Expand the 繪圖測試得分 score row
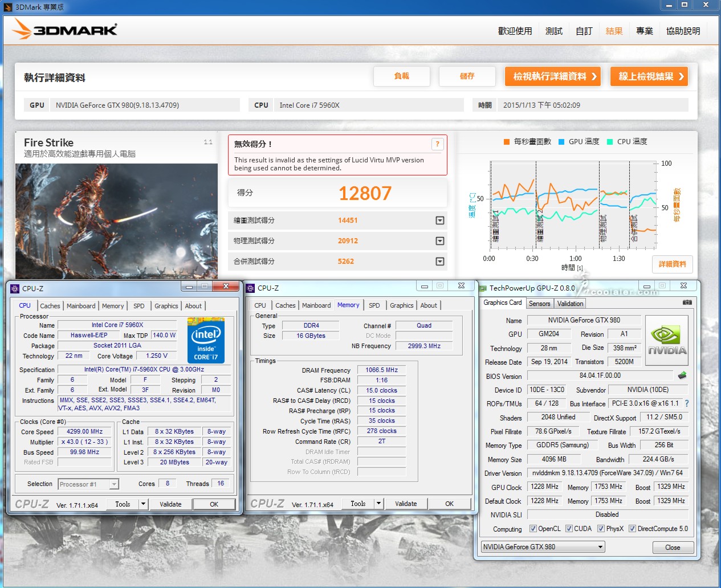 [440, 220]
